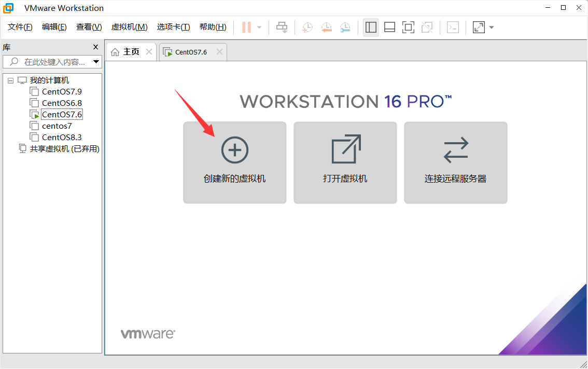Close the 库 library panel

coord(95,47)
